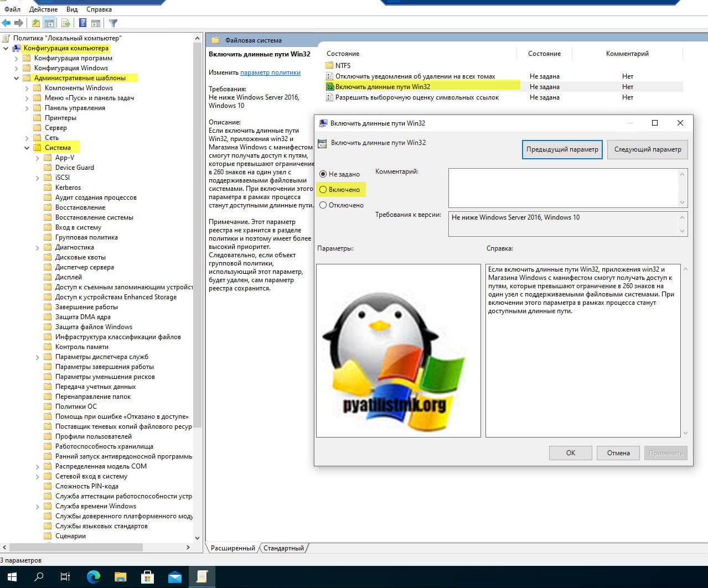The image size is (708, 588).
Task: Expand the 'Панель управления' node
Action: (27, 108)
